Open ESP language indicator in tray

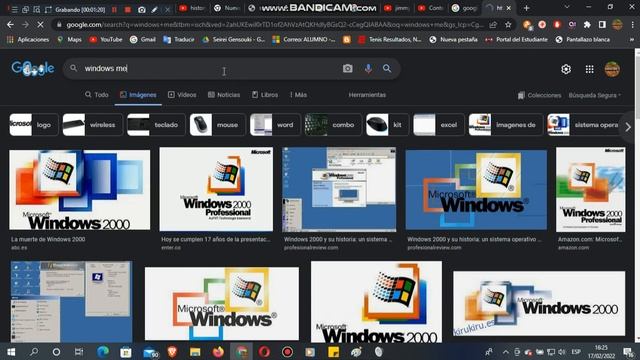click(x=576, y=352)
